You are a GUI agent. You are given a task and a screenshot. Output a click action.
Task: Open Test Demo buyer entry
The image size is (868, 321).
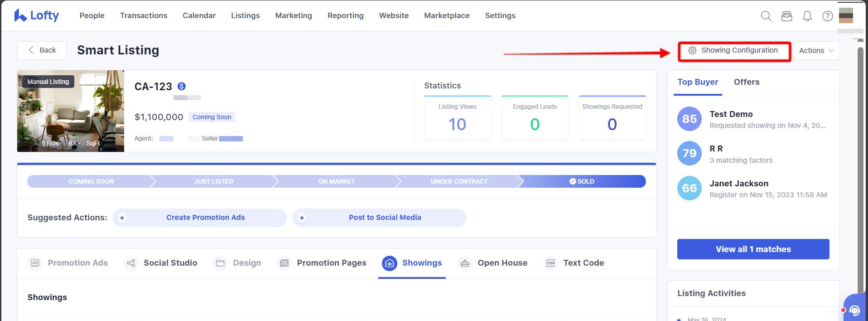point(753,119)
